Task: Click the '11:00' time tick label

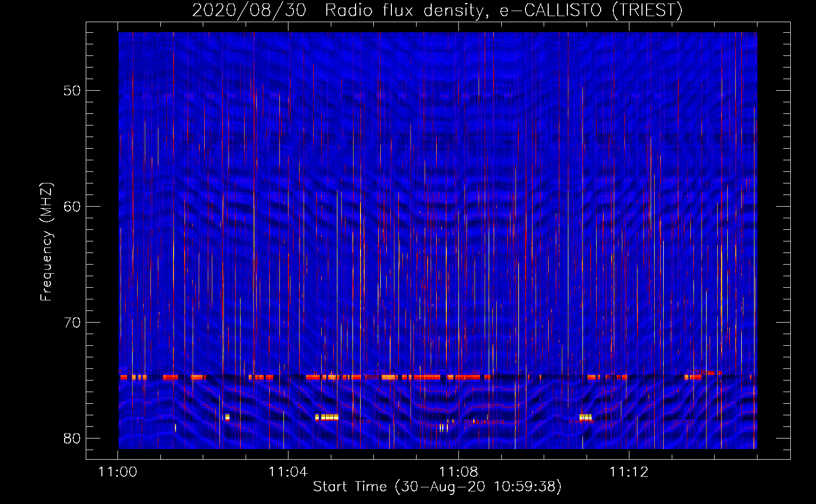Action: click(118, 472)
